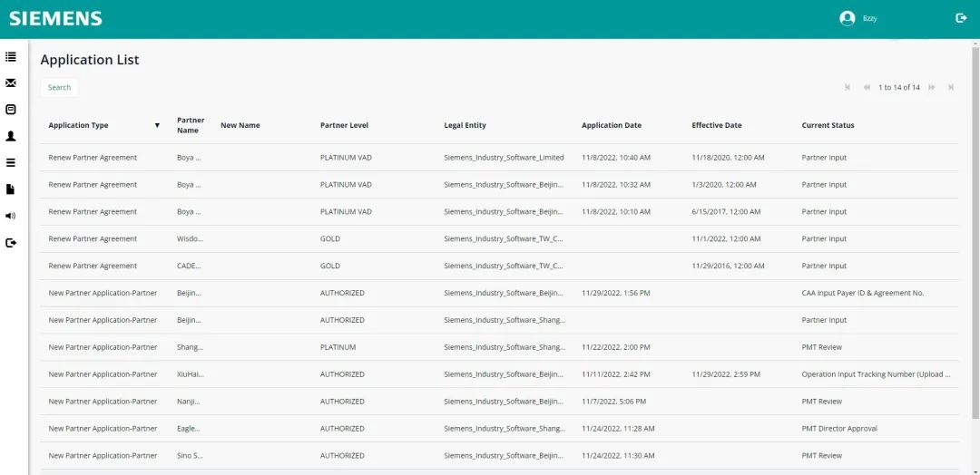Click Siemens_Industry_Software_Limited legal entity cell
This screenshot has height=475, width=980.
pos(504,158)
